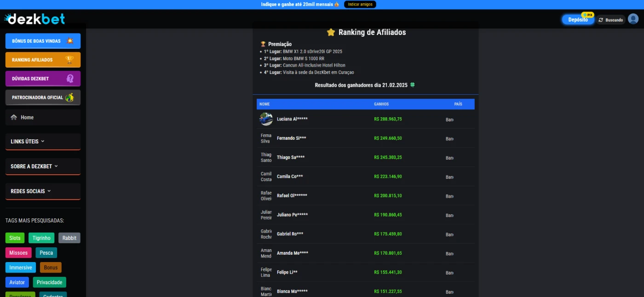
Task: Click the refresh icon beside Buscando
Action: [601, 20]
